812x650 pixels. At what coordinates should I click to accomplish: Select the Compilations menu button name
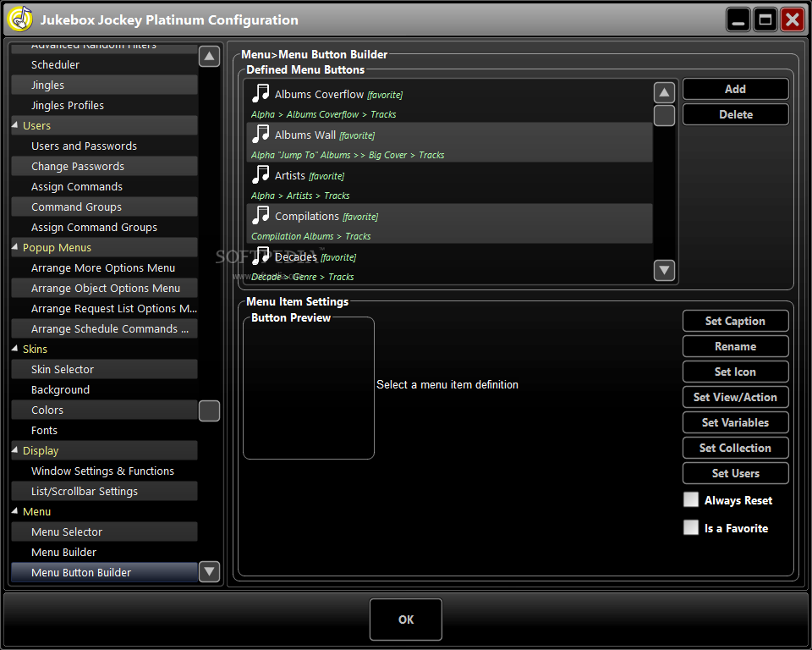(x=306, y=216)
